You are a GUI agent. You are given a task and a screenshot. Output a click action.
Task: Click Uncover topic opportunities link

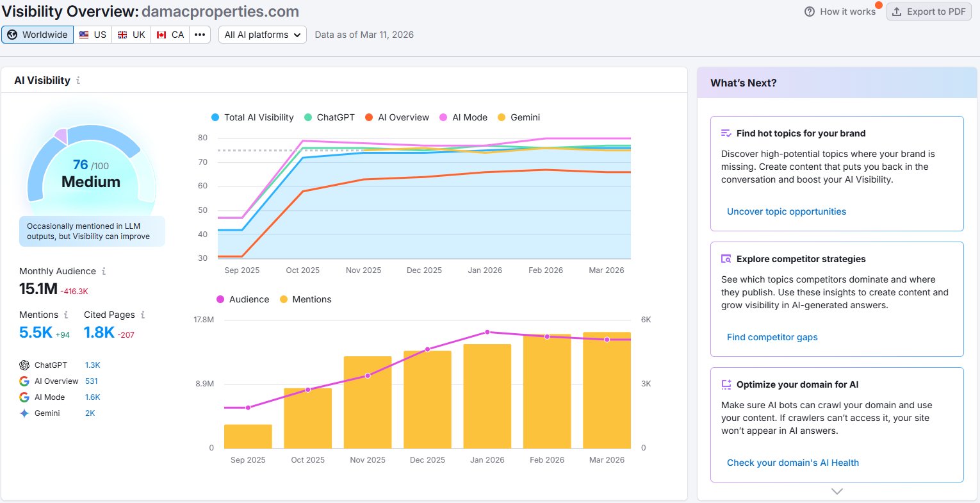[787, 211]
